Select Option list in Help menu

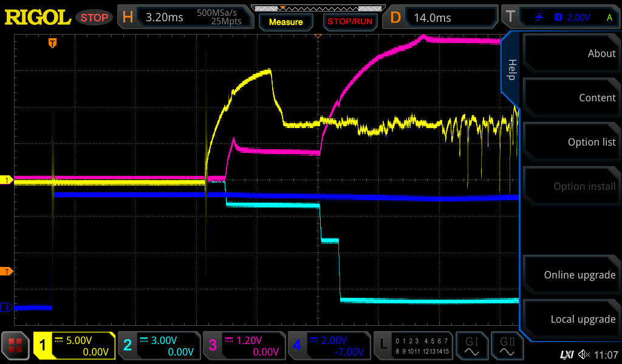tap(570, 142)
